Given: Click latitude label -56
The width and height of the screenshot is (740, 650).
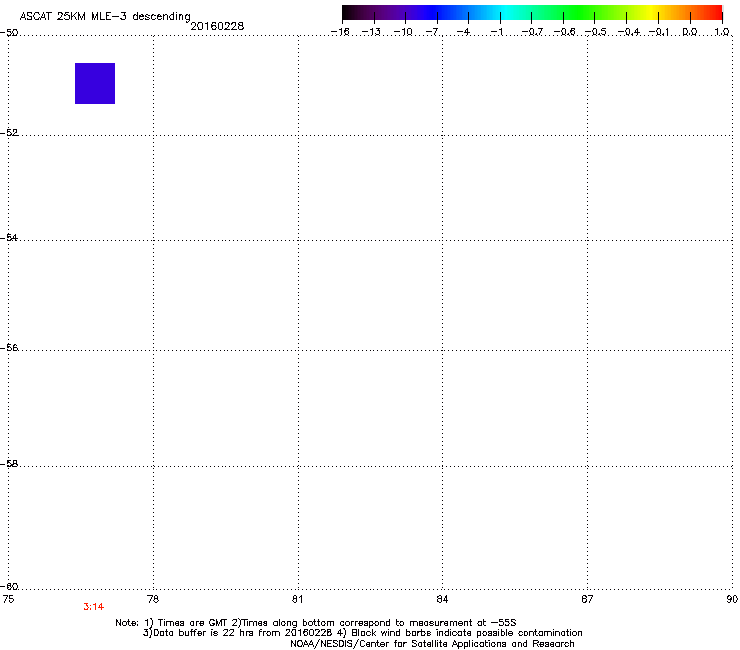Looking at the screenshot, I should click(x=9, y=347).
